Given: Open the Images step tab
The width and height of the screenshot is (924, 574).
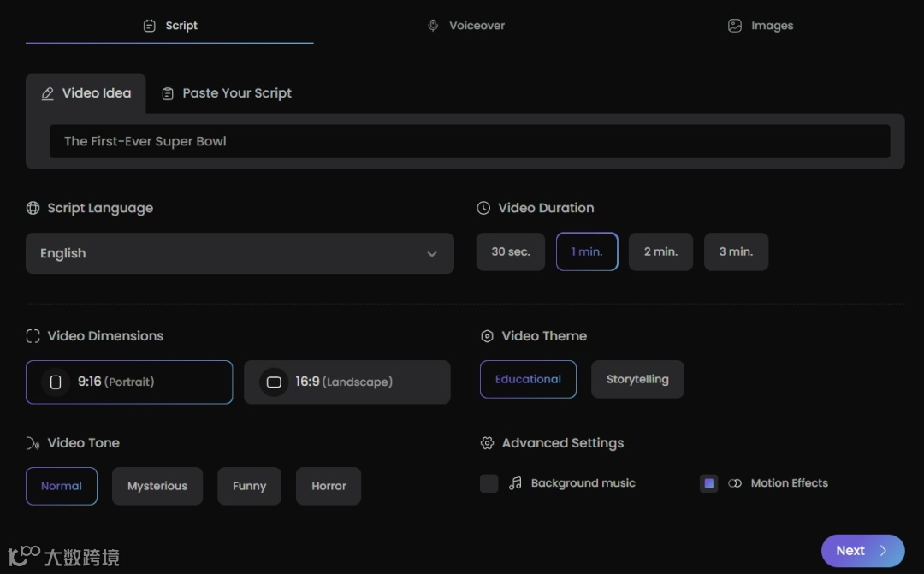Looking at the screenshot, I should (761, 26).
